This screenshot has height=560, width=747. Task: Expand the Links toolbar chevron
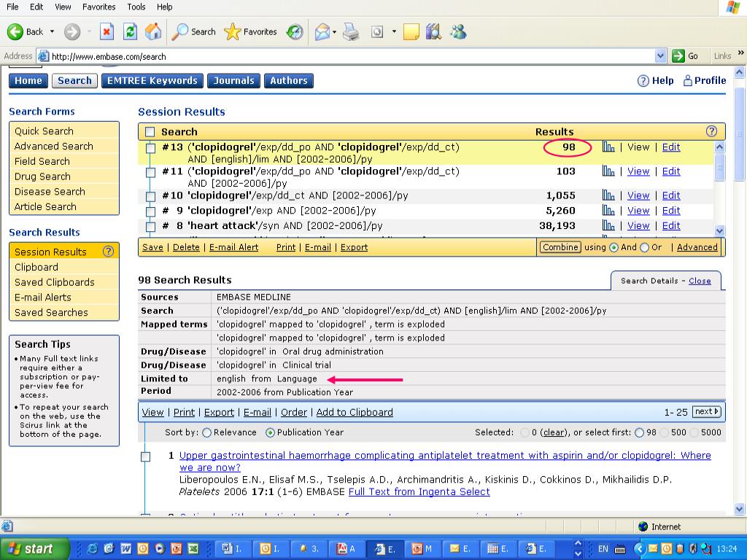(741, 53)
